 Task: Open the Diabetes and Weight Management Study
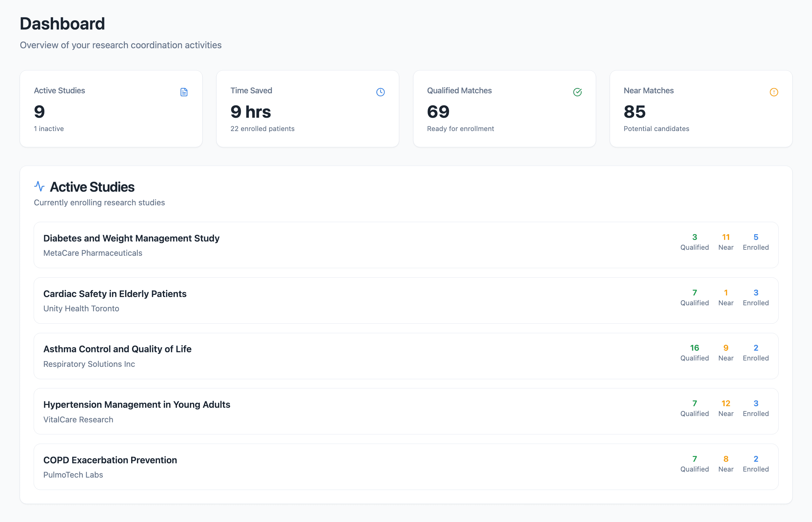click(131, 238)
